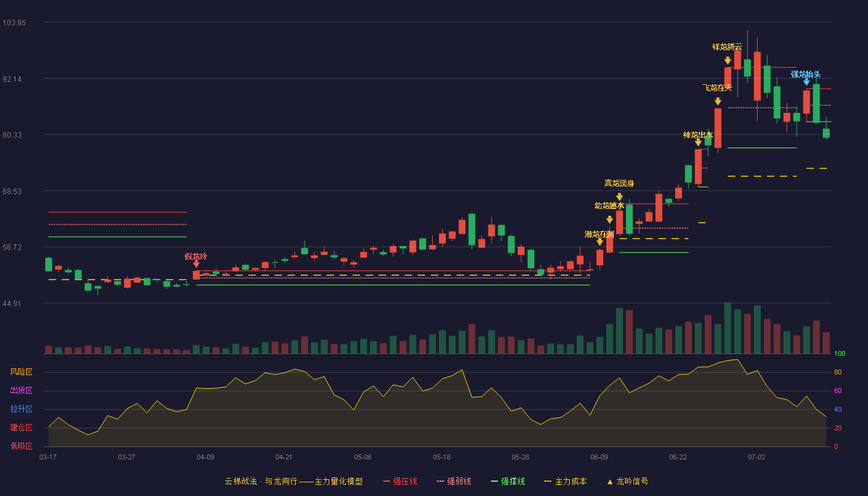Viewport: 868px width, 496px height.
Task: Click the 潜龙在渊 signal label text
Action: (600, 234)
